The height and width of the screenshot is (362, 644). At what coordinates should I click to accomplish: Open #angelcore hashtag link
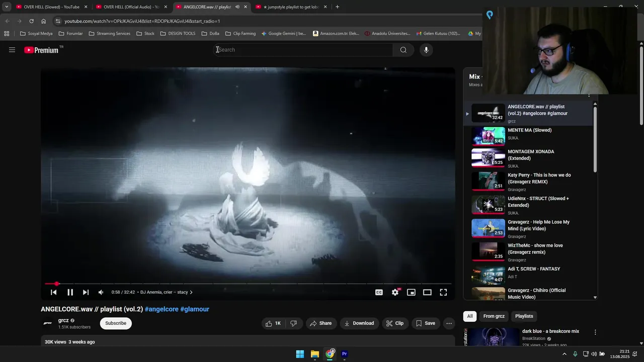click(162, 309)
